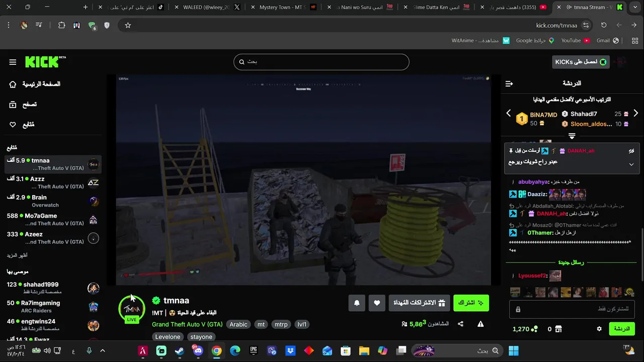The width and height of the screenshot is (644, 362).
Task: Click the Gifted Subscriptions button
Action: [x=419, y=303]
